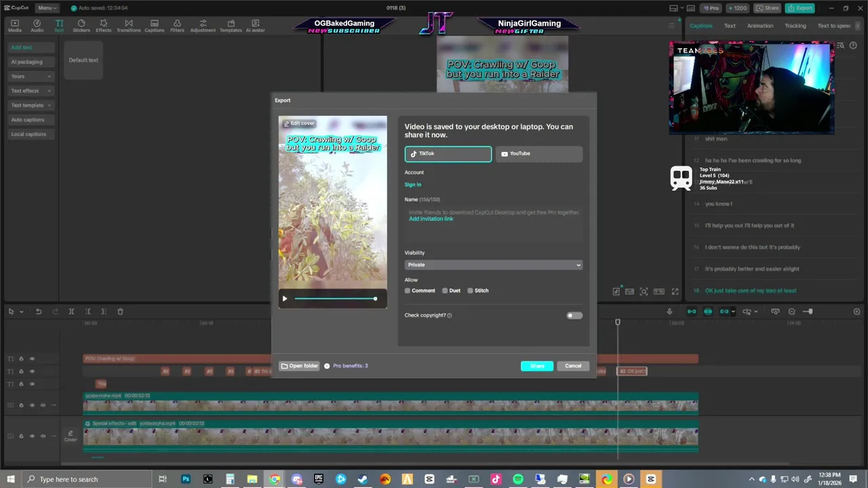Click the Open folder button

coord(299,366)
